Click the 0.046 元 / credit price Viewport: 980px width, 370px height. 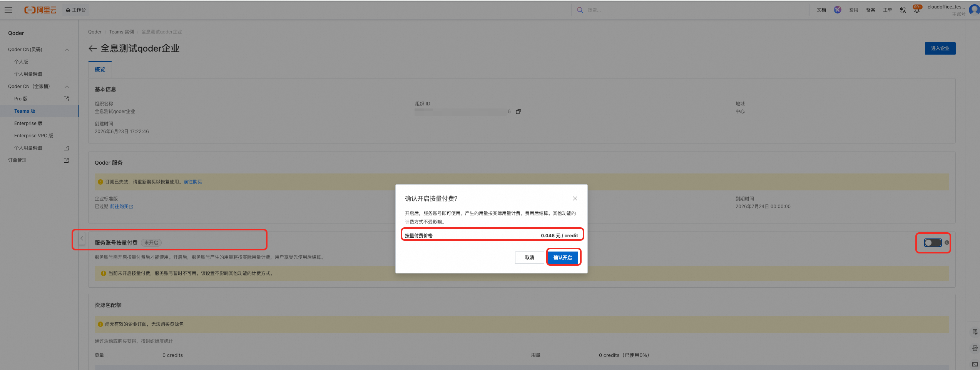[x=559, y=236]
